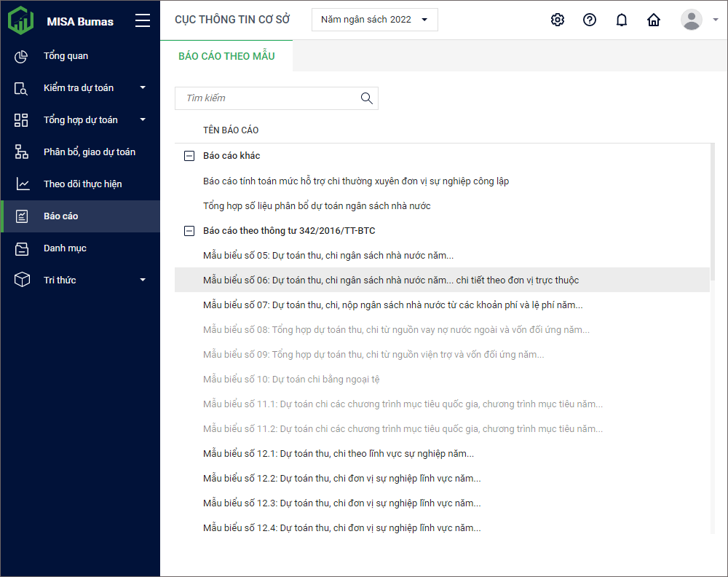Click the magnifier icon in search box

(x=366, y=98)
